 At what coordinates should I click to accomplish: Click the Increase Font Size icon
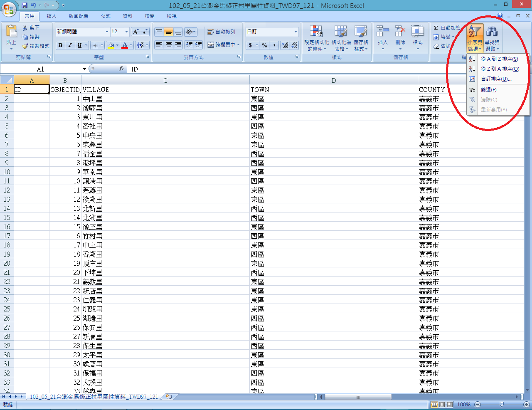pyautogui.click(x=135, y=32)
